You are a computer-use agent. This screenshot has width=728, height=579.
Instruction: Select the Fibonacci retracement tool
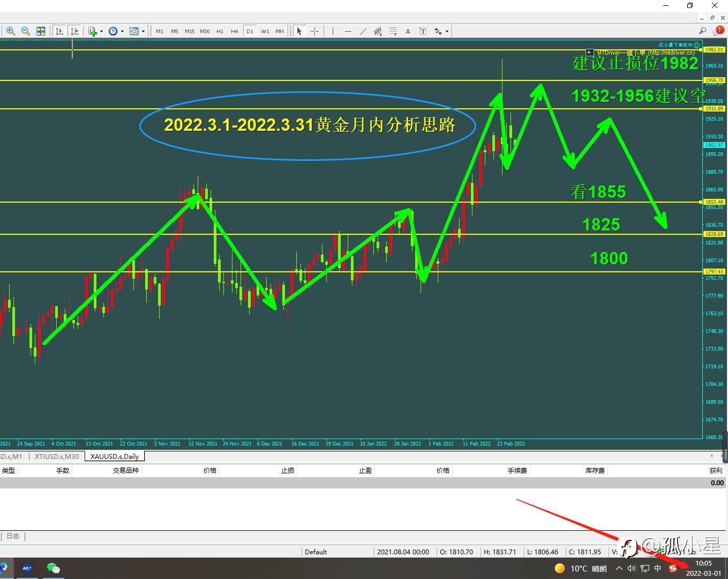click(x=393, y=31)
